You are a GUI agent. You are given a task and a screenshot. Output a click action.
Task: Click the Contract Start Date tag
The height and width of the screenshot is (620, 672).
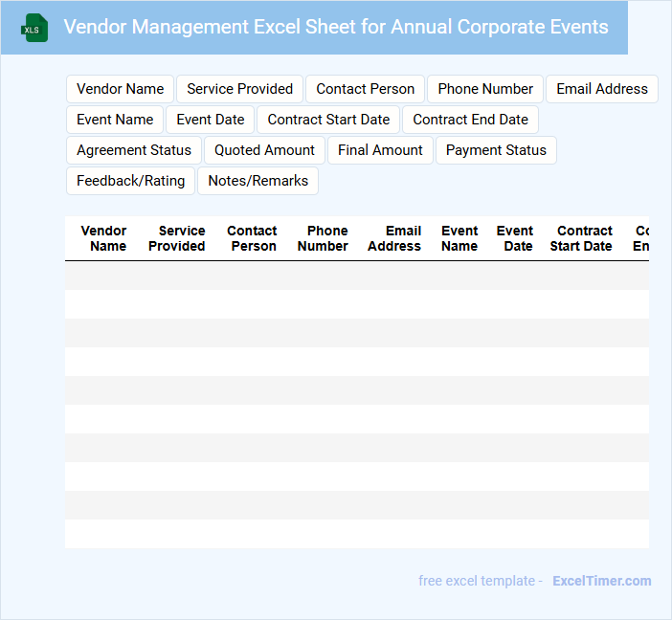click(x=328, y=120)
